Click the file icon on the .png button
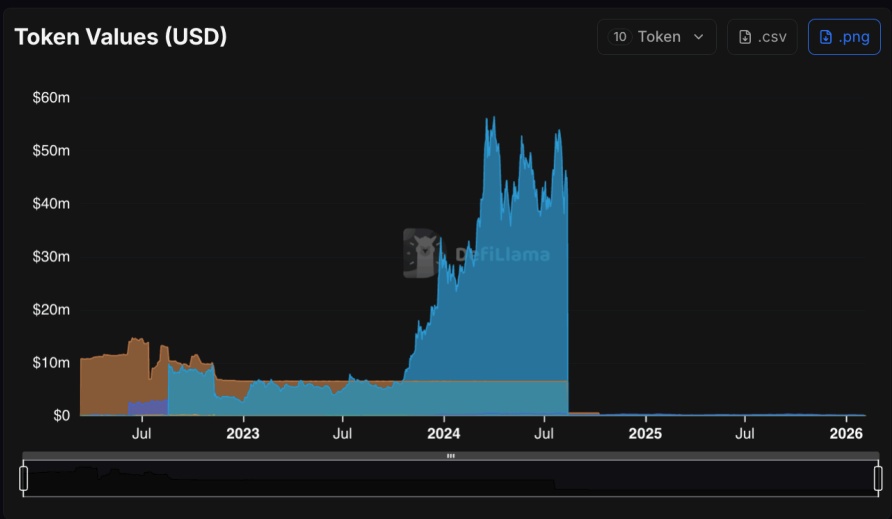This screenshot has height=519, width=892. [825, 37]
